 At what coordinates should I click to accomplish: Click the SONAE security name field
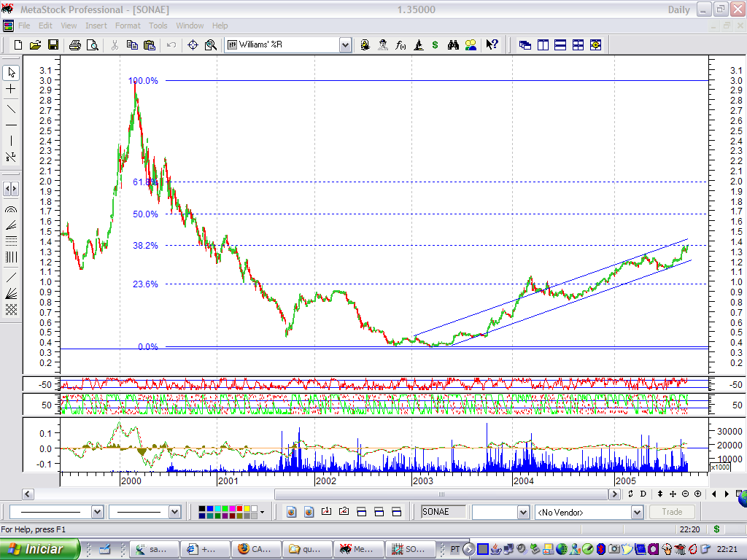click(x=444, y=512)
